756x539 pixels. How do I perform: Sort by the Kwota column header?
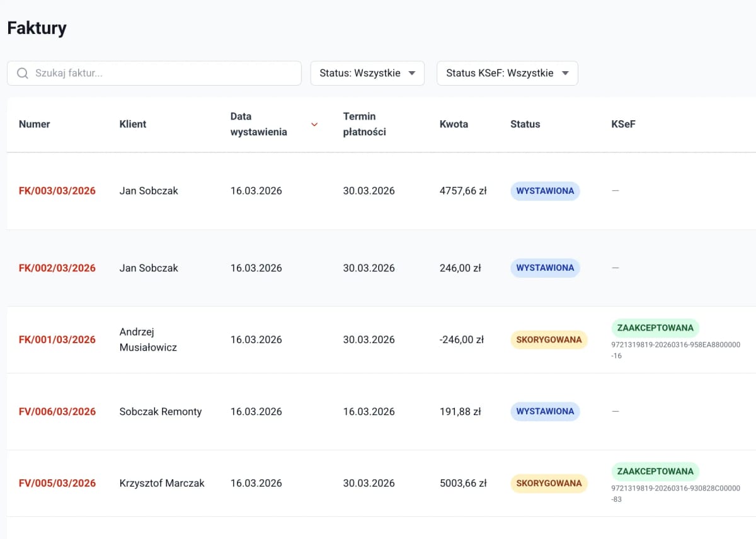coord(454,124)
